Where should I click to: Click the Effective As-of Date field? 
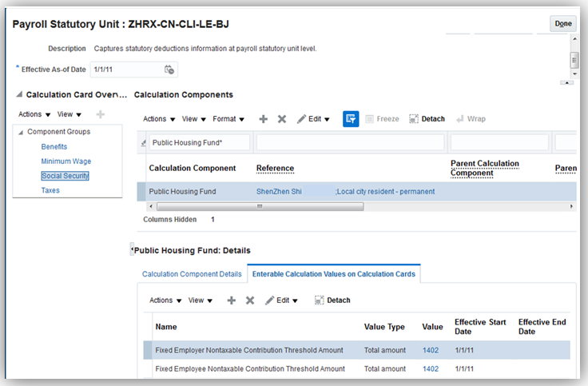[x=128, y=70]
